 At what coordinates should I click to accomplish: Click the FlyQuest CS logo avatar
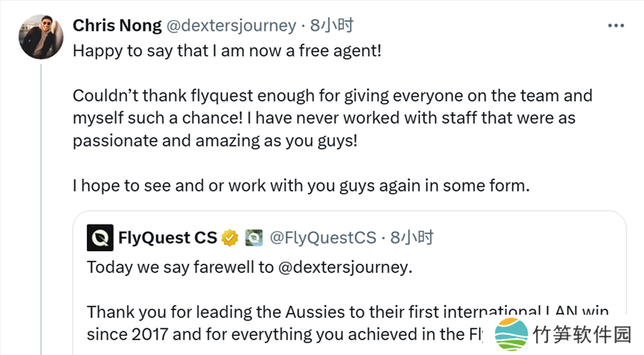click(100, 237)
